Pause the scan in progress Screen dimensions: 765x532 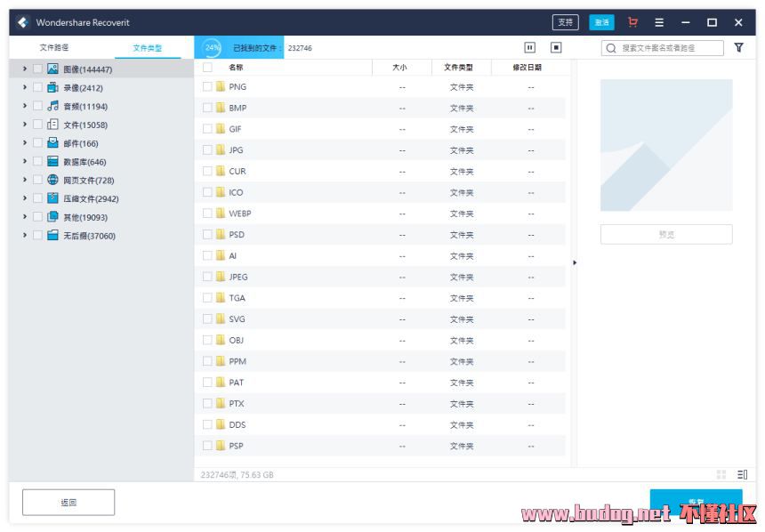pyautogui.click(x=529, y=47)
